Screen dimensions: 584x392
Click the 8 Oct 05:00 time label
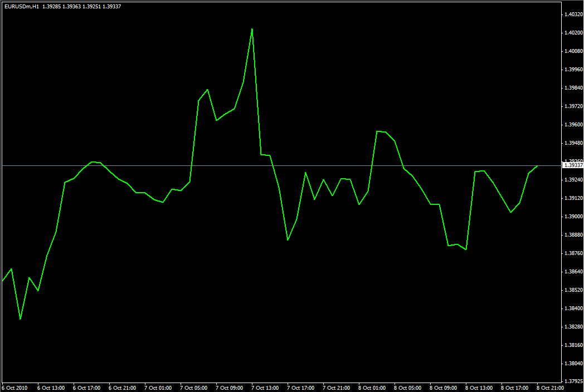pyautogui.click(x=408, y=388)
